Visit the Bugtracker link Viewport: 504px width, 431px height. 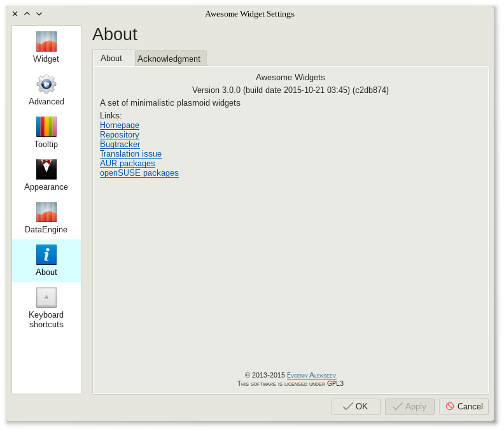coord(120,145)
